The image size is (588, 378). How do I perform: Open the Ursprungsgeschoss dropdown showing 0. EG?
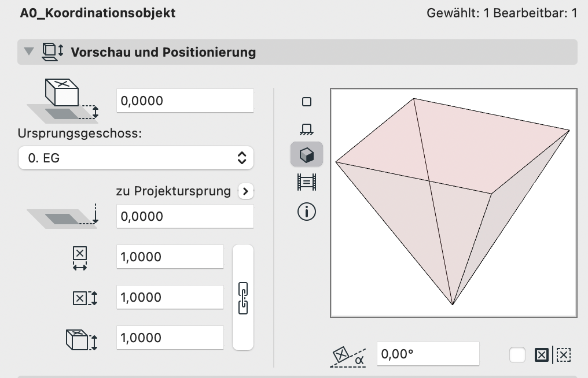(136, 158)
